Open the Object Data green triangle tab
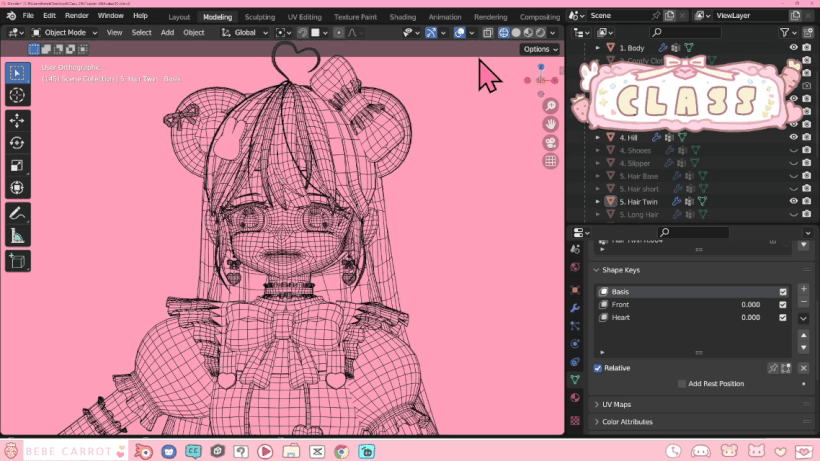Image resolution: width=820 pixels, height=461 pixels. (575, 379)
